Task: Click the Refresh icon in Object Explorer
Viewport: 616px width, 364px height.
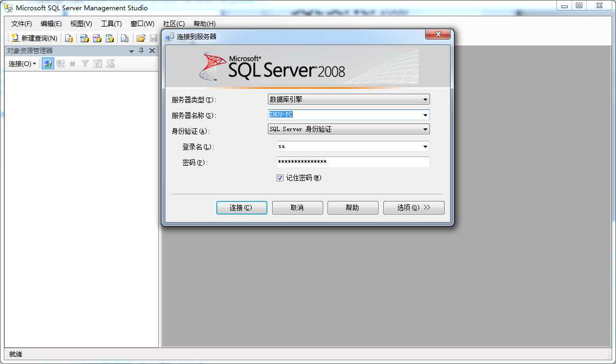Action: [98, 63]
